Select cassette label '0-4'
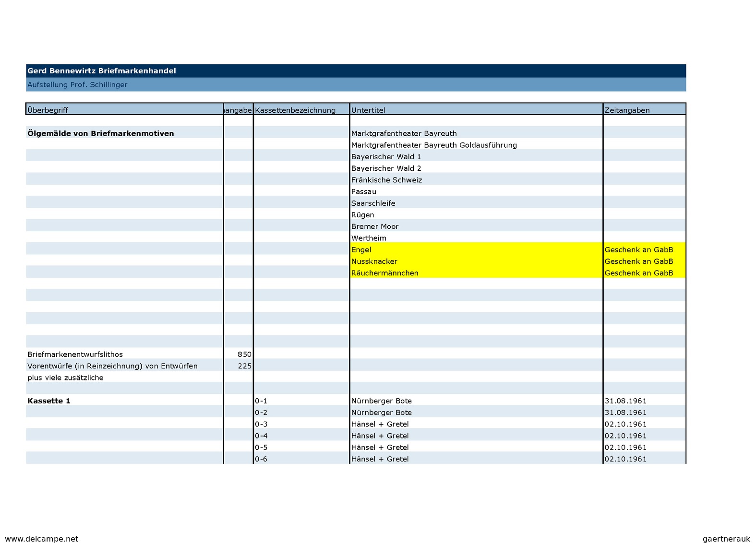756x543 pixels. click(x=261, y=436)
